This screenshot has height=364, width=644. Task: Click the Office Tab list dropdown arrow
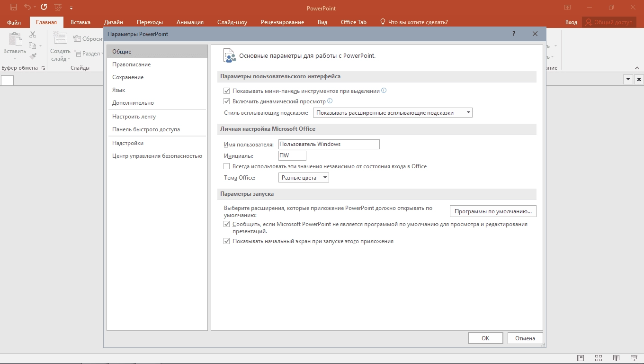[628, 80]
